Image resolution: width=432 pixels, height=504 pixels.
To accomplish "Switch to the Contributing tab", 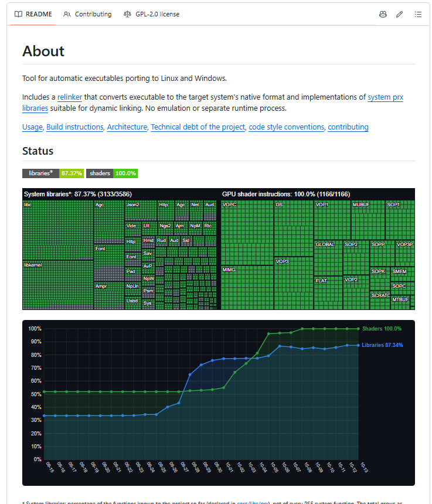I will pos(87,14).
